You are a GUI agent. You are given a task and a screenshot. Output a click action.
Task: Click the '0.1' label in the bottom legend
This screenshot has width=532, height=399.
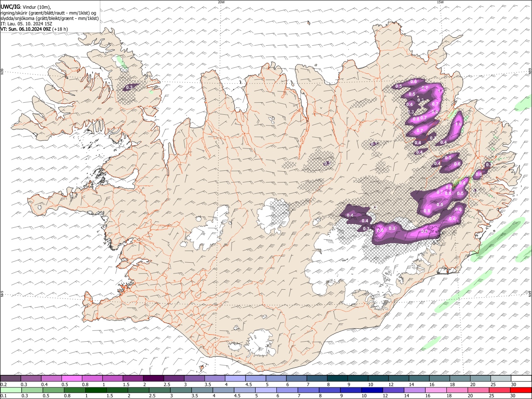coord(3,396)
